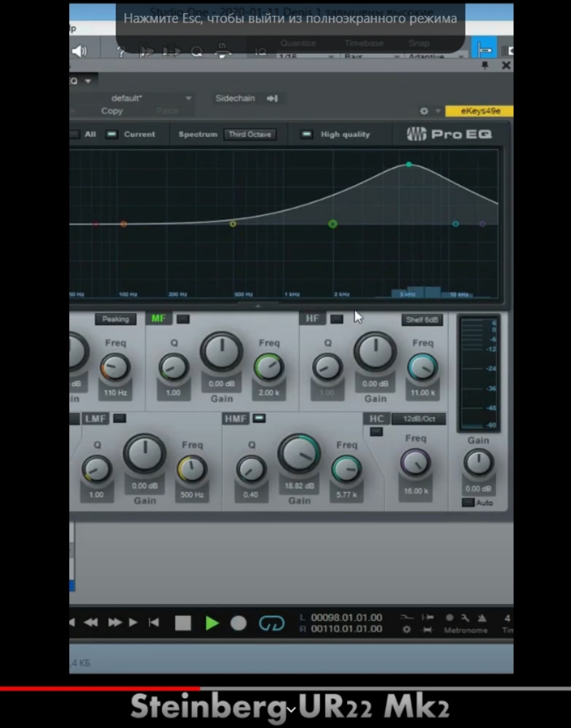The height and width of the screenshot is (728, 571).
Task: Select the HMF band label
Action: pyautogui.click(x=236, y=419)
